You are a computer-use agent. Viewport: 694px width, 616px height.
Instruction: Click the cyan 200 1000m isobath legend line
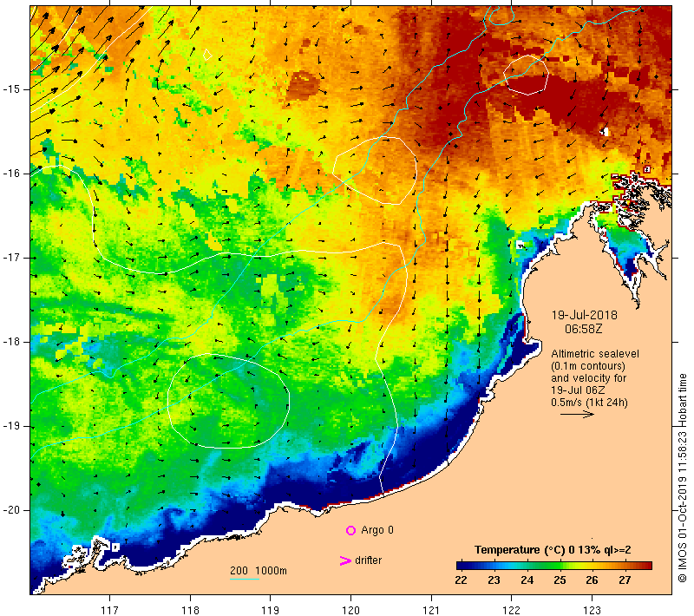tap(245, 579)
